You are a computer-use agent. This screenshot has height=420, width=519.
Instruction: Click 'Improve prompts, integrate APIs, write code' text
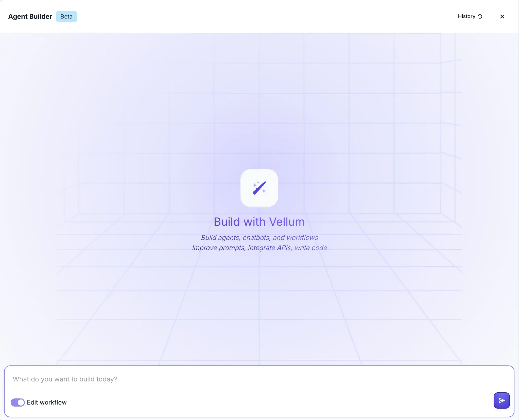point(259,248)
